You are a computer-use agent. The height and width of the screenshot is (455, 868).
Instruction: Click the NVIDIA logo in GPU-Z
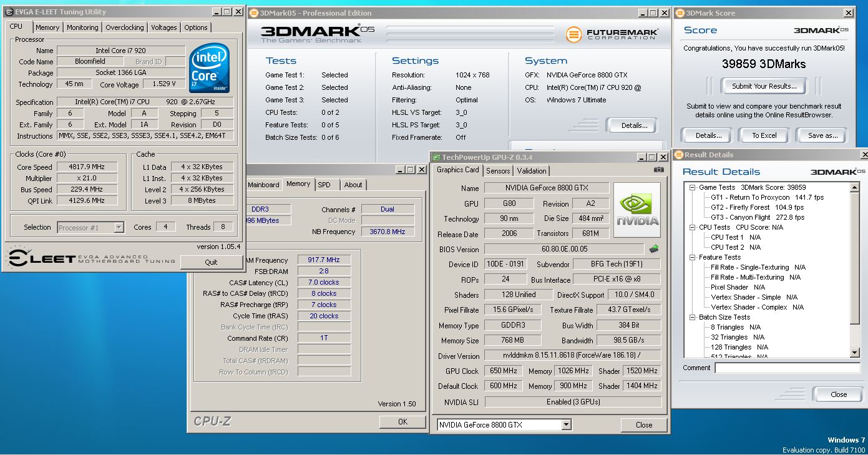tap(637, 210)
